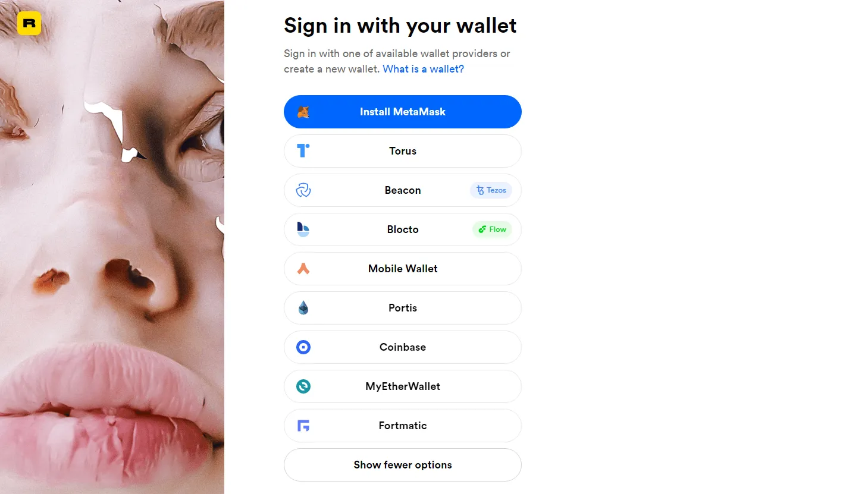Click the Torus T icon
The width and height of the screenshot is (868, 494).
pyautogui.click(x=303, y=151)
